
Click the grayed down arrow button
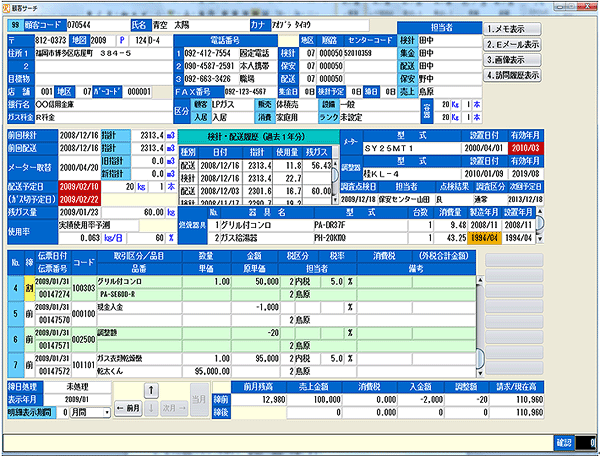pyautogui.click(x=151, y=408)
